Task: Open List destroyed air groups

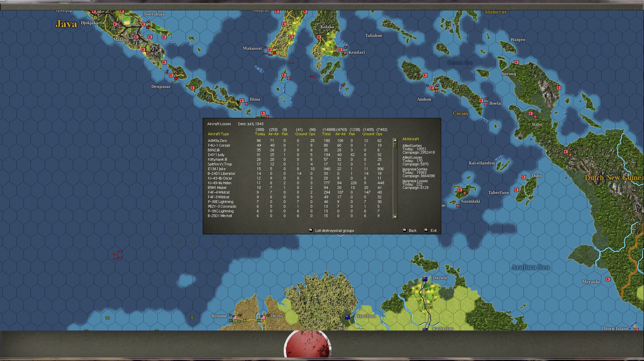Action: click(334, 230)
